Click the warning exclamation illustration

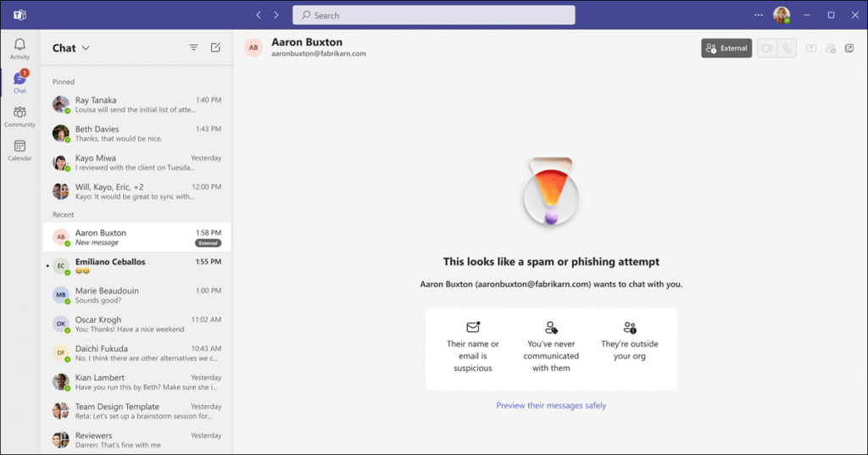551,191
